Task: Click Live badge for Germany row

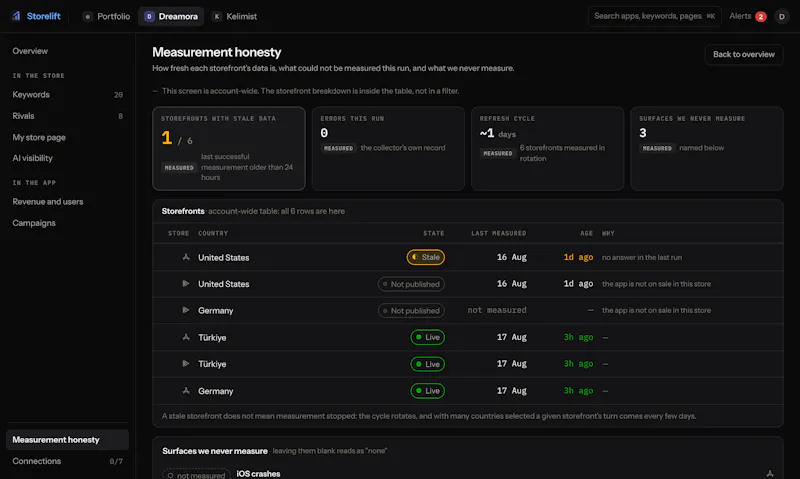Action: pos(428,391)
